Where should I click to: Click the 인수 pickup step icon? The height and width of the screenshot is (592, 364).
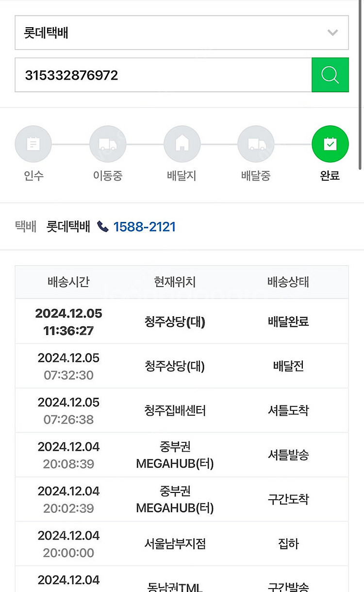click(33, 144)
